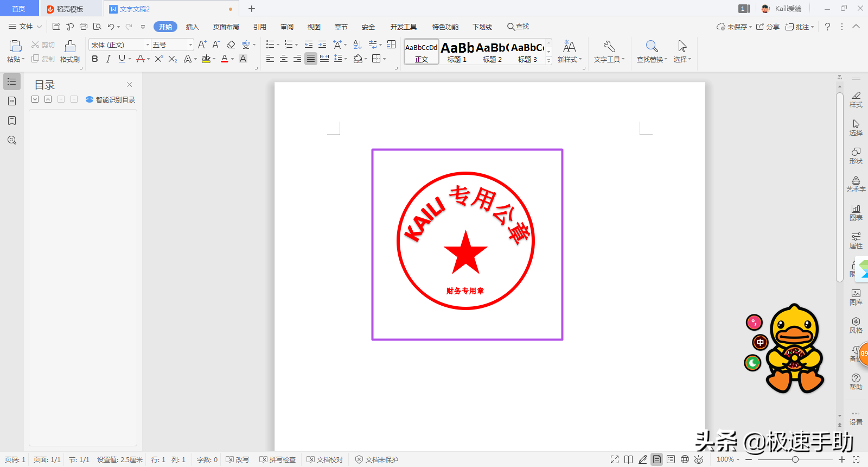Click the increase indent icon
Viewport: 868px width, 467px height.
[322, 45]
